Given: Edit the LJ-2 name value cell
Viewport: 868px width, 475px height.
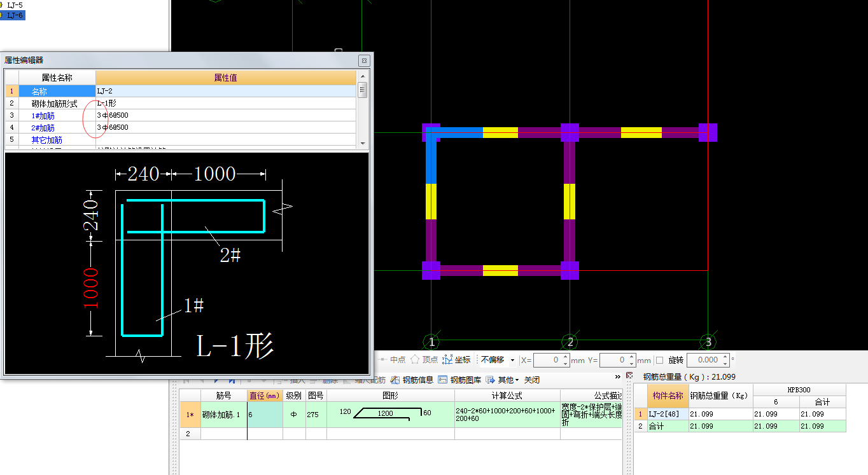Looking at the screenshot, I should [226, 91].
